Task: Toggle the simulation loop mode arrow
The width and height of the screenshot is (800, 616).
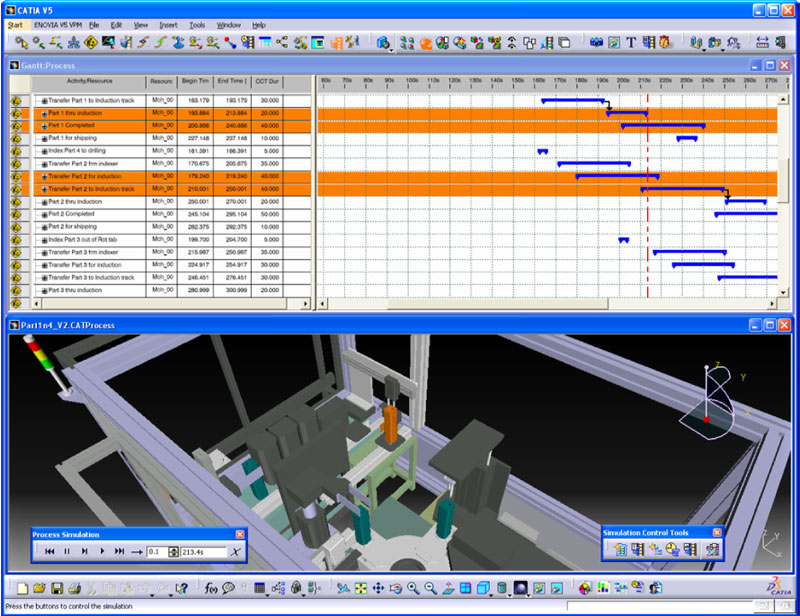Action: click(136, 552)
